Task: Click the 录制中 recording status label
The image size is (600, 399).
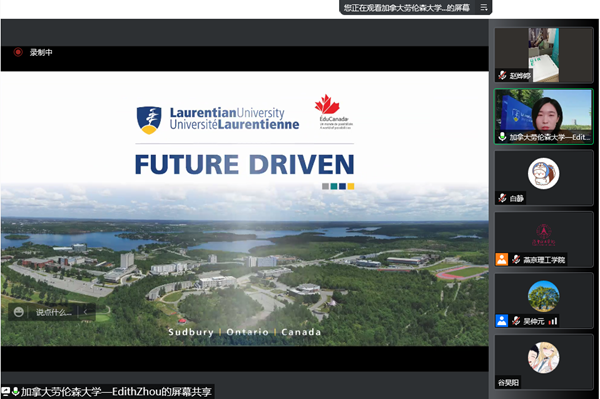Action: tap(41, 52)
